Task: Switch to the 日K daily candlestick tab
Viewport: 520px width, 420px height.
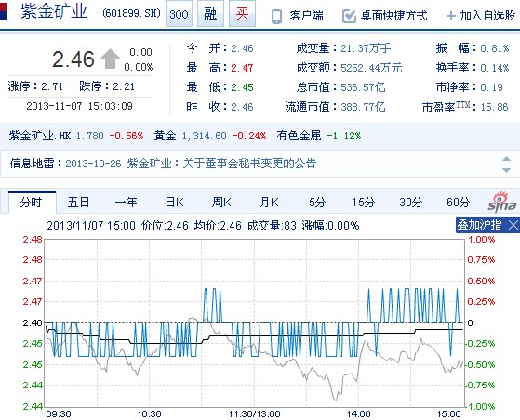Action: [x=174, y=202]
